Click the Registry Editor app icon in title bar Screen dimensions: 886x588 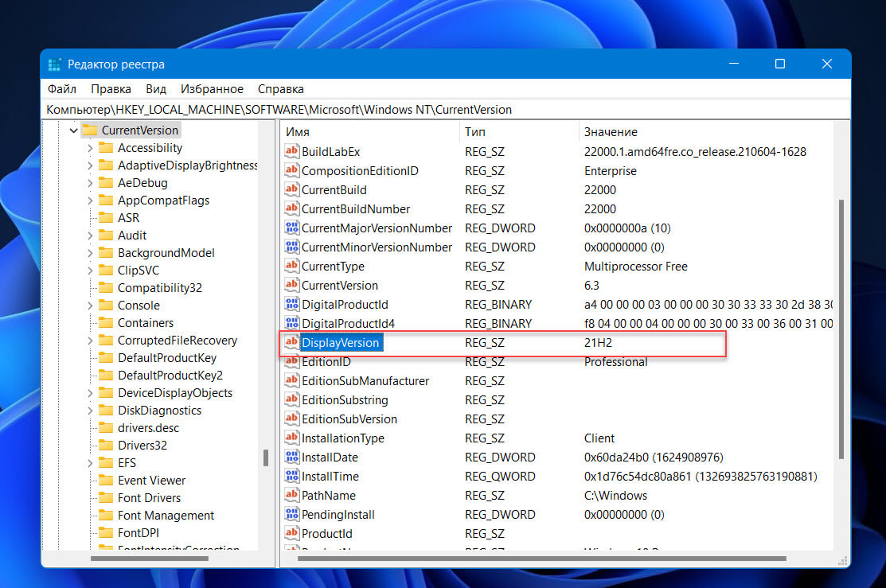54,64
